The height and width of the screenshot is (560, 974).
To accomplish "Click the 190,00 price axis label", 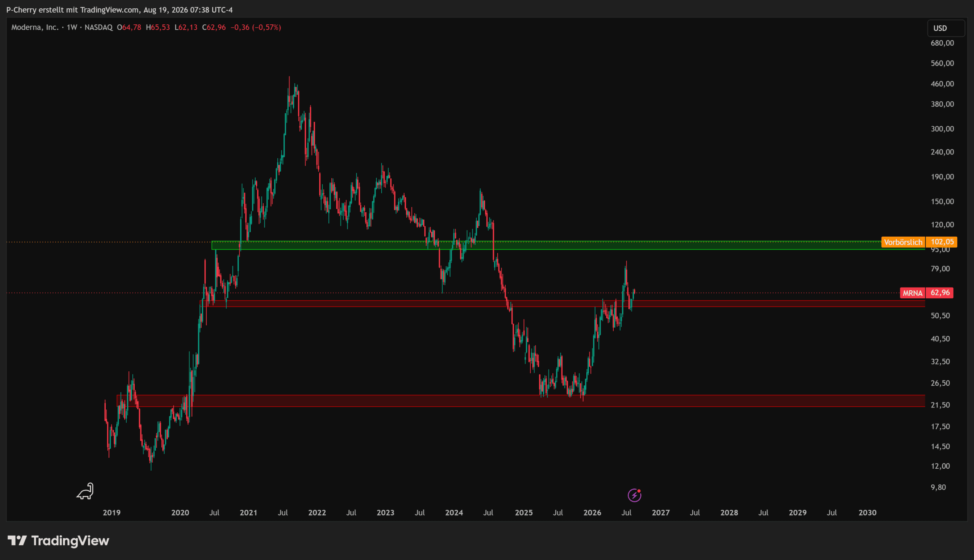I will click(942, 177).
